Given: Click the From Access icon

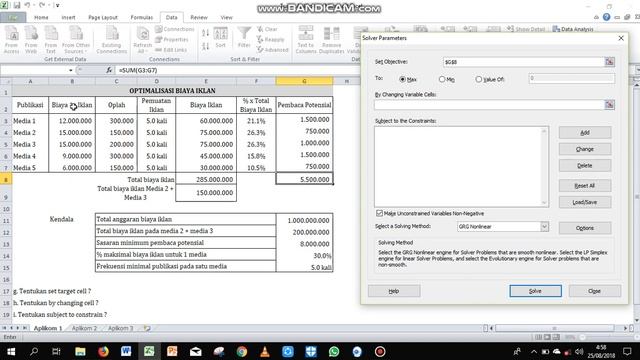Looking at the screenshot, I should click(x=11, y=39).
